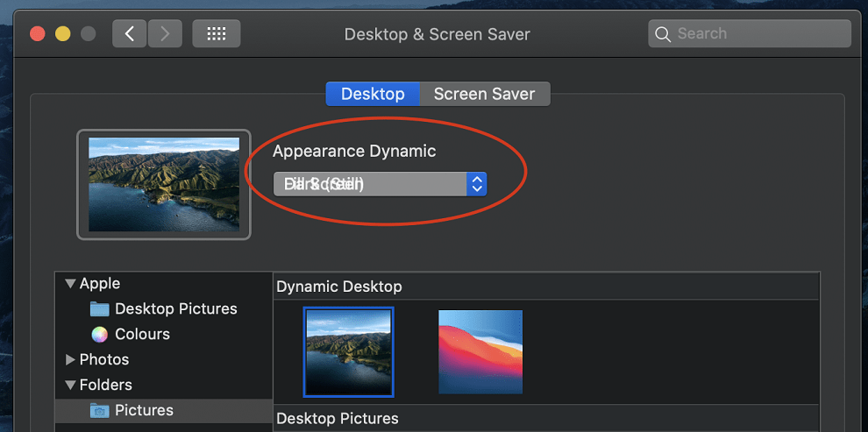Open the dynamic appearance dropdown menu
This screenshot has width=868, height=432.
coord(380,184)
